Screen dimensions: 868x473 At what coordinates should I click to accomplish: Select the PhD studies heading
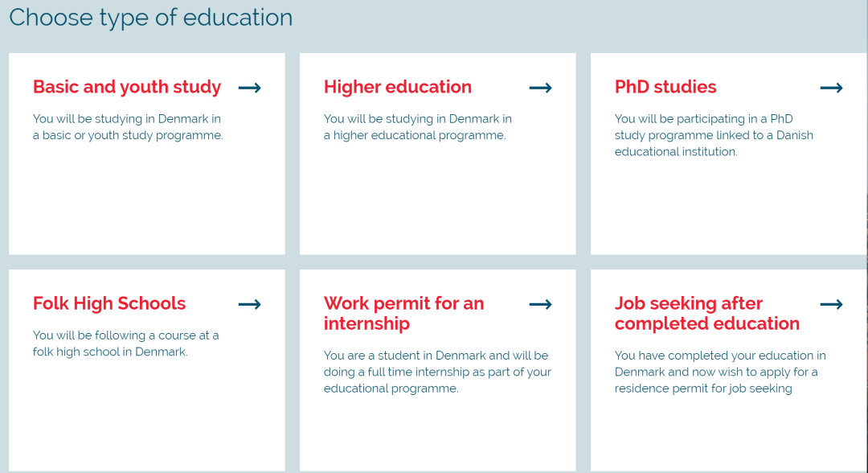(x=665, y=87)
